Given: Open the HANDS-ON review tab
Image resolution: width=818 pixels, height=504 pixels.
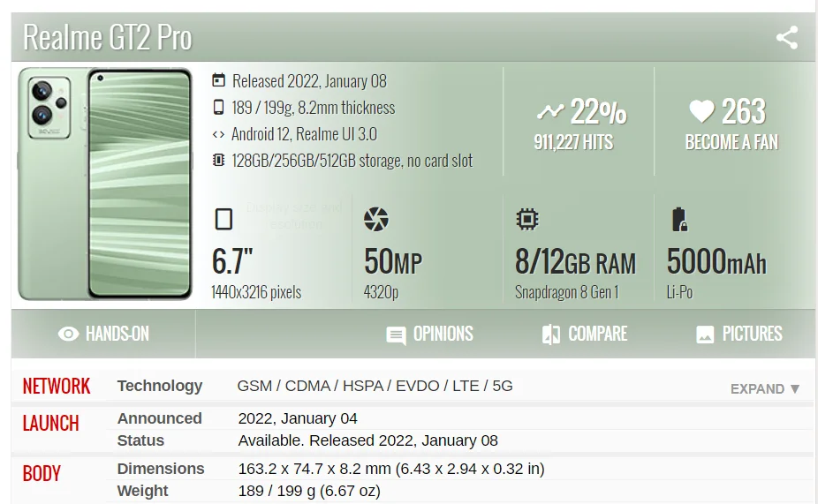Looking at the screenshot, I should [103, 334].
